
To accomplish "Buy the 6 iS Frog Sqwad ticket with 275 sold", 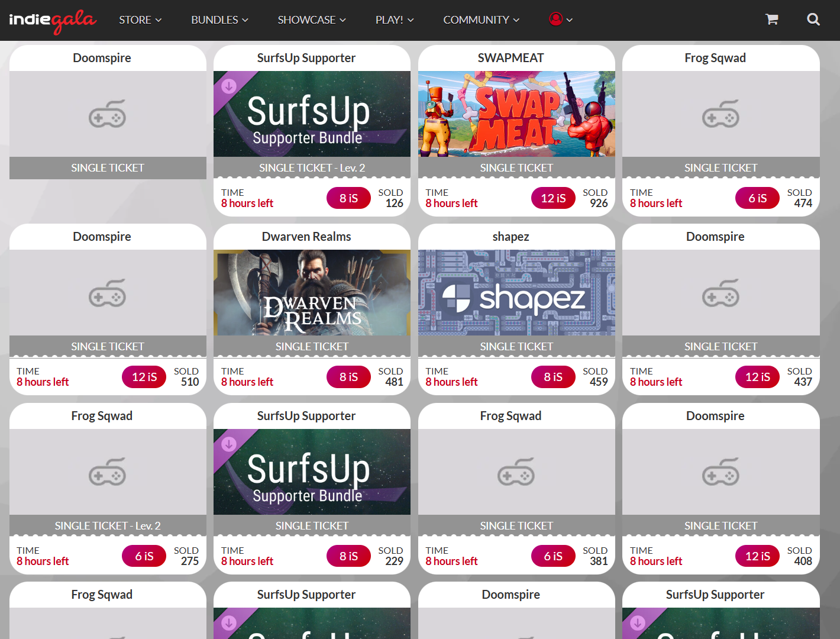I will pos(144,556).
